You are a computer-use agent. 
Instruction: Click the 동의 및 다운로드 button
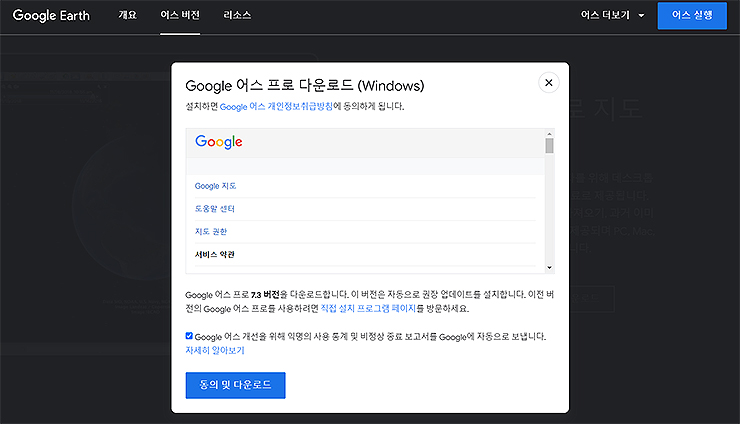235,385
